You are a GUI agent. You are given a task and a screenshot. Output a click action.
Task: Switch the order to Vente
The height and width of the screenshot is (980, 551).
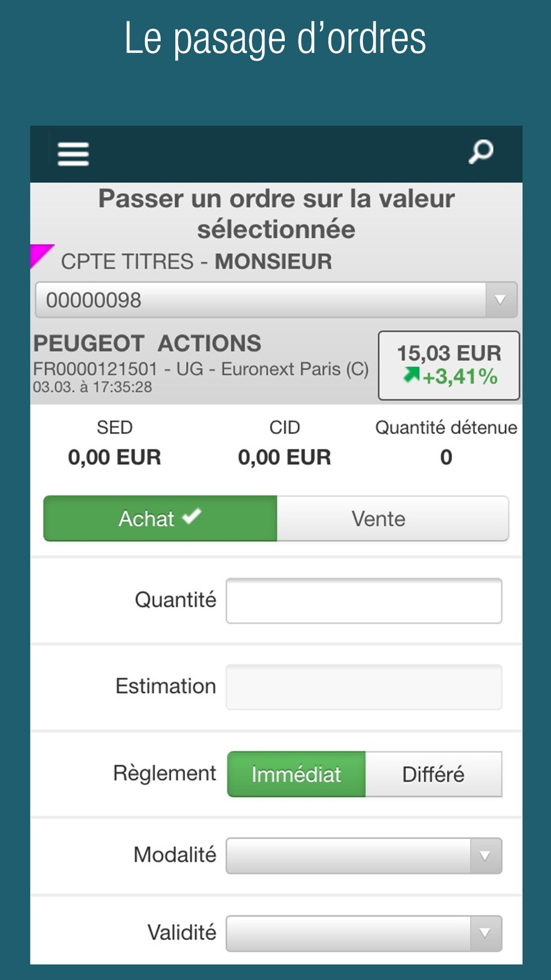coord(392,519)
